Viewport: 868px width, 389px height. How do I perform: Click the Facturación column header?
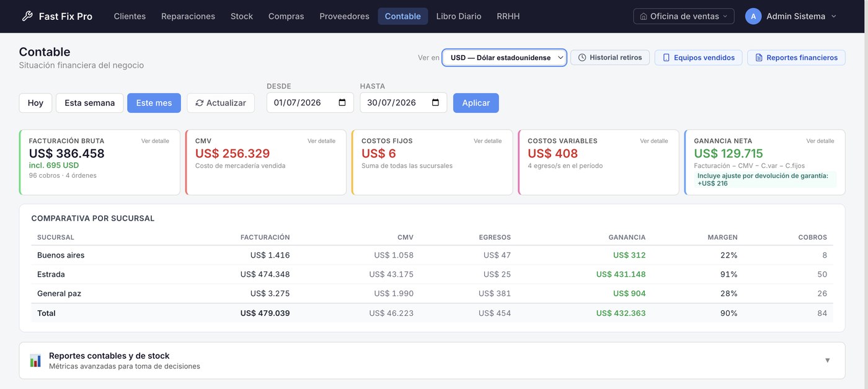click(x=265, y=237)
